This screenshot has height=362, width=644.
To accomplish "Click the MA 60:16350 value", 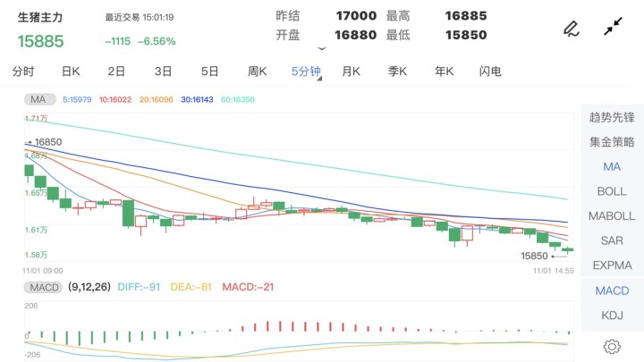I will point(238,99).
